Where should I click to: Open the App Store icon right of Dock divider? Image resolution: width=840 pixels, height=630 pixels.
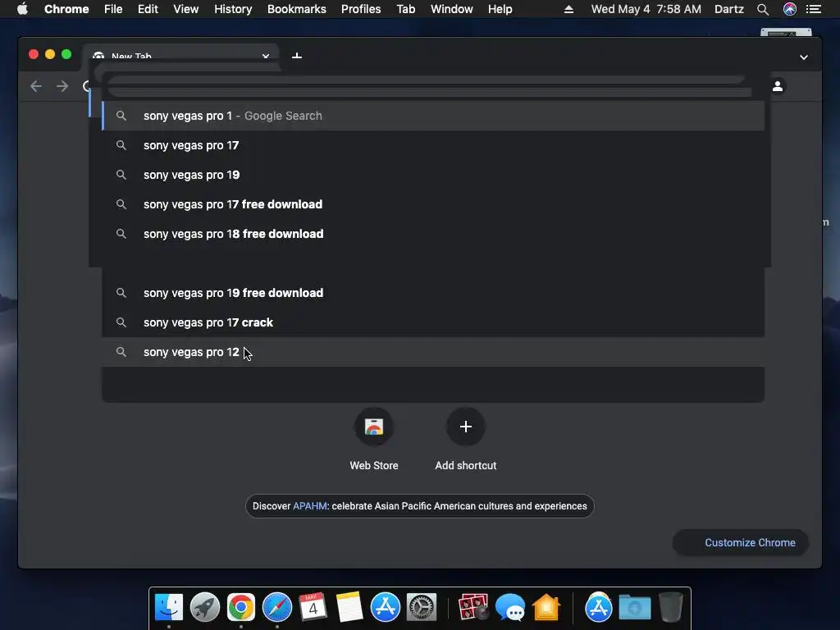pyautogui.click(x=598, y=608)
